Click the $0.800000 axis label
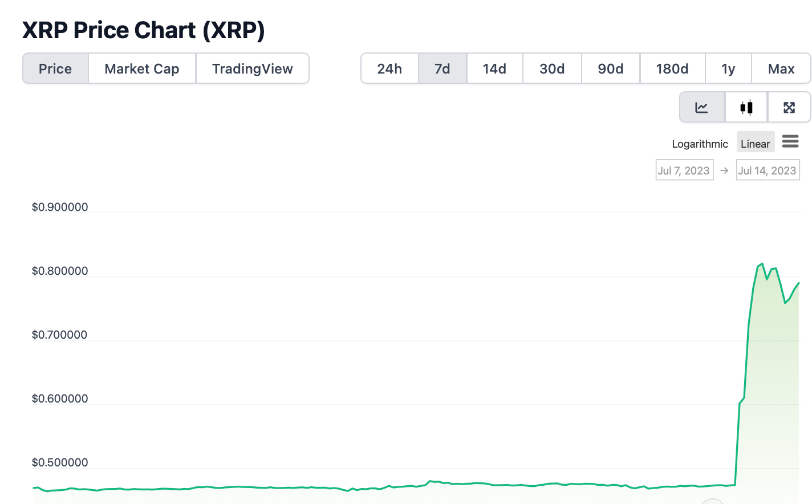 tap(60, 271)
